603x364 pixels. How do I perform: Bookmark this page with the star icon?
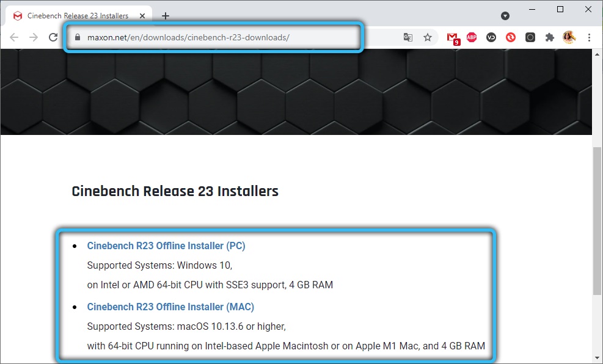[428, 37]
